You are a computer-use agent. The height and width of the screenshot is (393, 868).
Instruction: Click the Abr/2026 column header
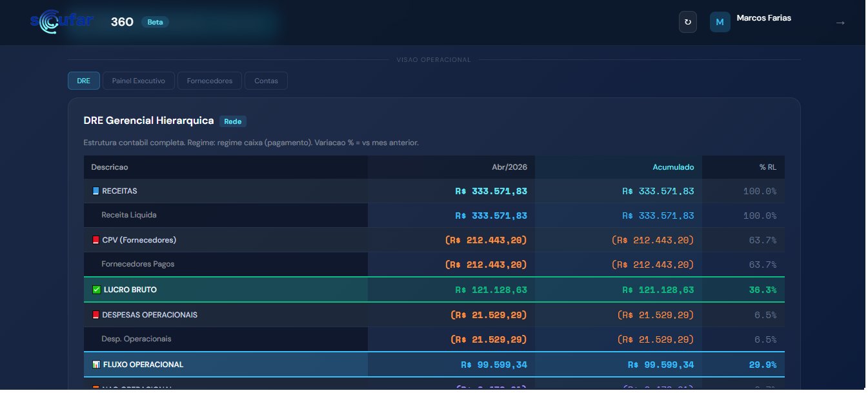pyautogui.click(x=509, y=167)
